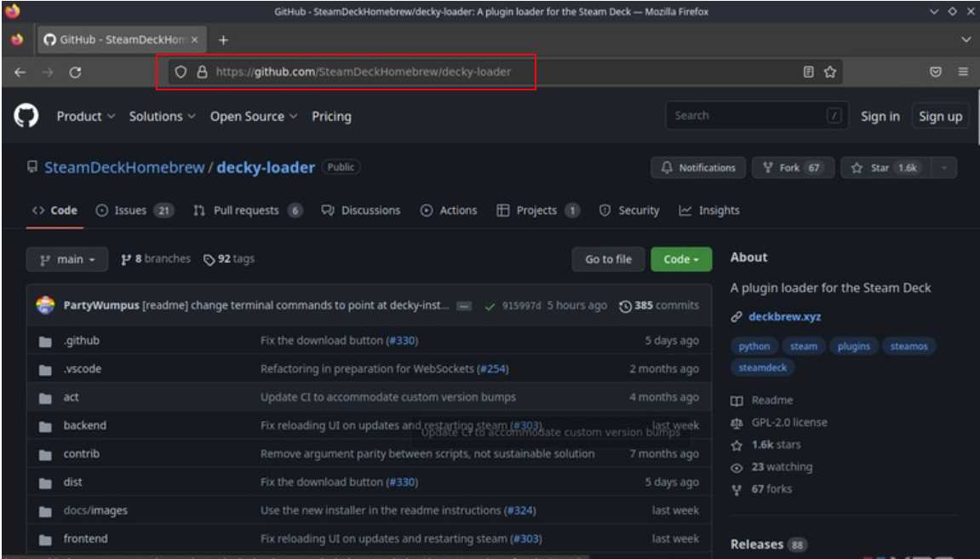Open the green Code dropdown button
The image size is (980, 559).
pos(680,260)
